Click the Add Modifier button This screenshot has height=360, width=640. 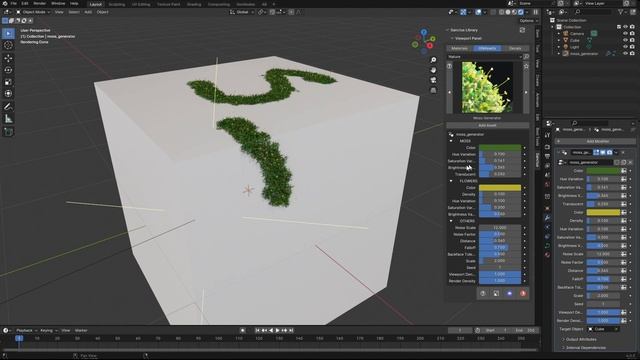click(x=597, y=141)
